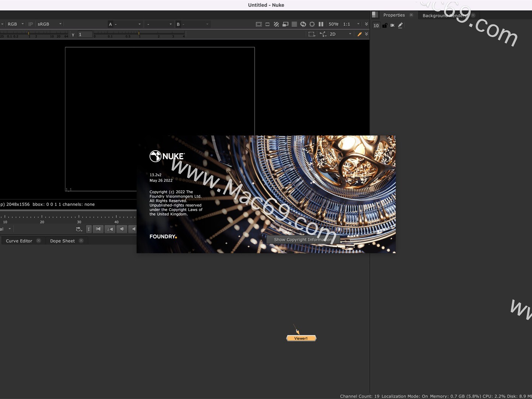Image resolution: width=532 pixels, height=399 pixels.
Task: Switch to the Dope Sheet tab
Action: point(62,241)
